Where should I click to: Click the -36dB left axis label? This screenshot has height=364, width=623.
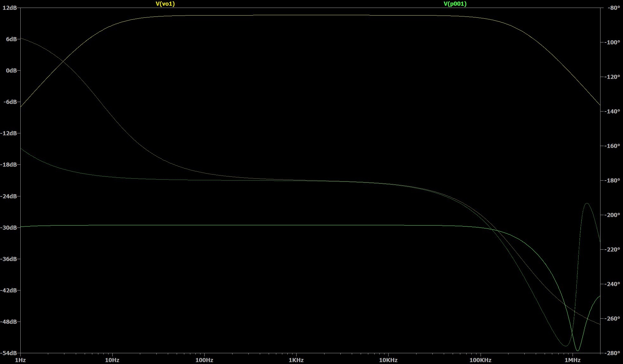click(x=9, y=259)
